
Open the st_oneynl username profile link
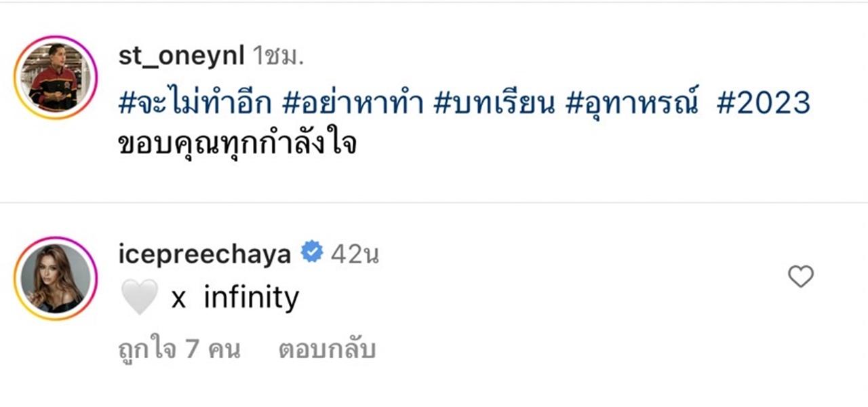click(x=180, y=56)
